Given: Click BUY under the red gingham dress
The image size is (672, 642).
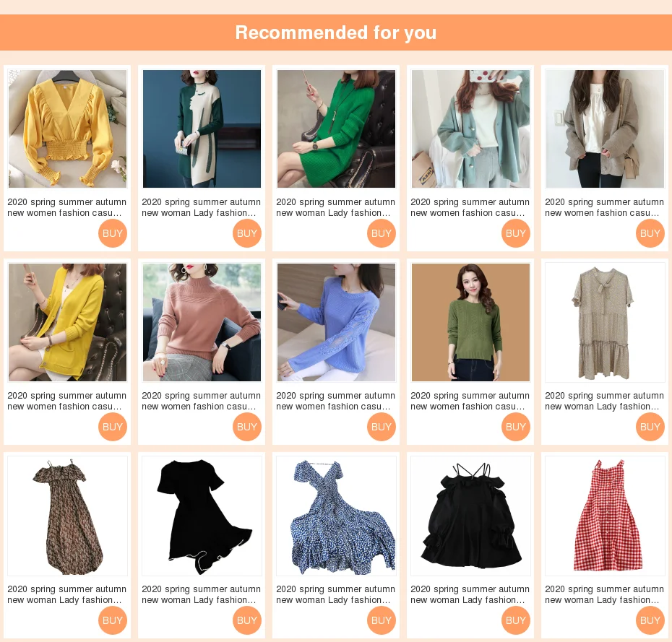Looking at the screenshot, I should pos(650,620).
